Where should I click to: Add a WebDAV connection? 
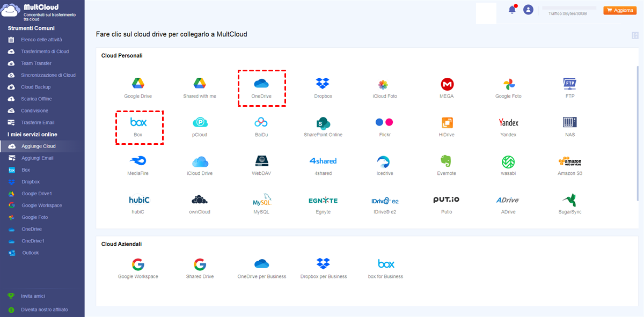click(261, 165)
